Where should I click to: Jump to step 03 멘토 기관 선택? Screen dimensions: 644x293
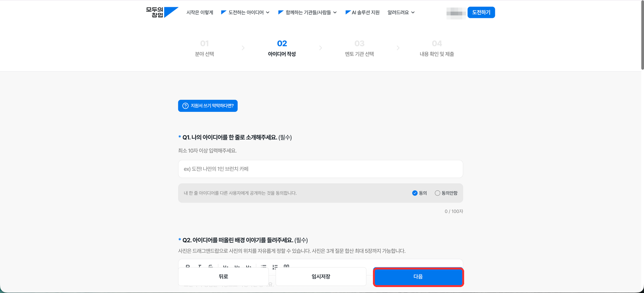click(x=359, y=48)
